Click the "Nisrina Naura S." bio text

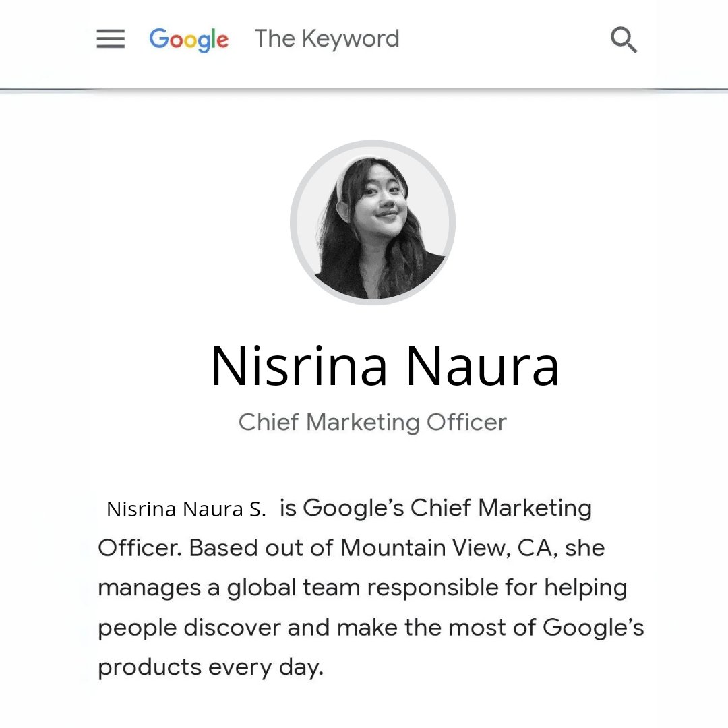pos(186,509)
